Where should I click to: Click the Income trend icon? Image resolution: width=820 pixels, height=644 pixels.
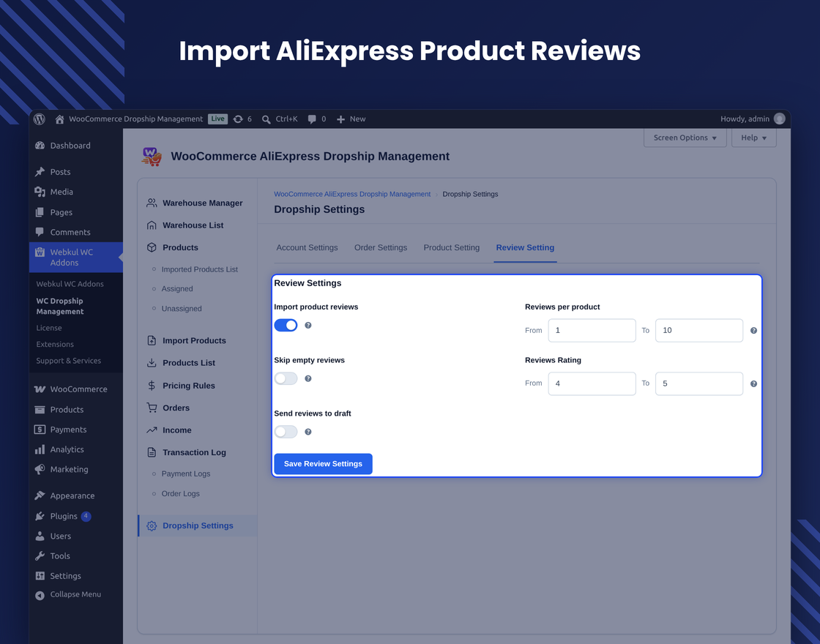152,430
